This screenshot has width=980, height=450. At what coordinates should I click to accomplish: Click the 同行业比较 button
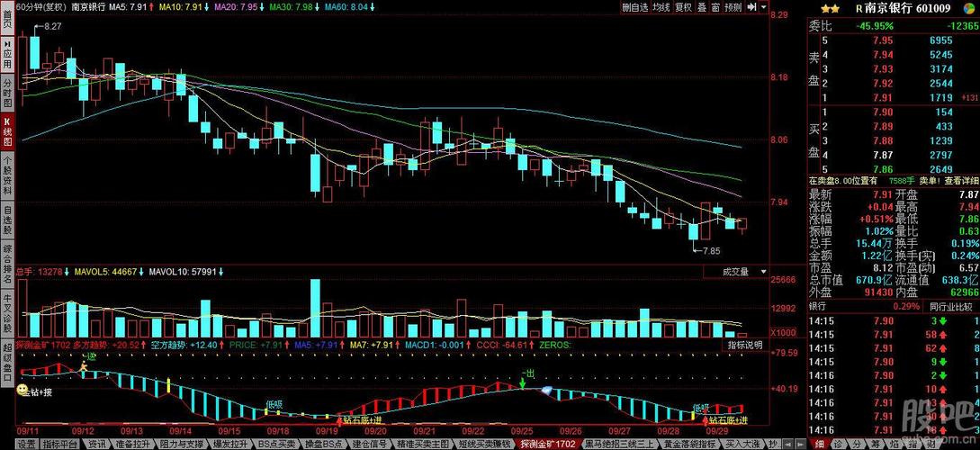tap(951, 307)
